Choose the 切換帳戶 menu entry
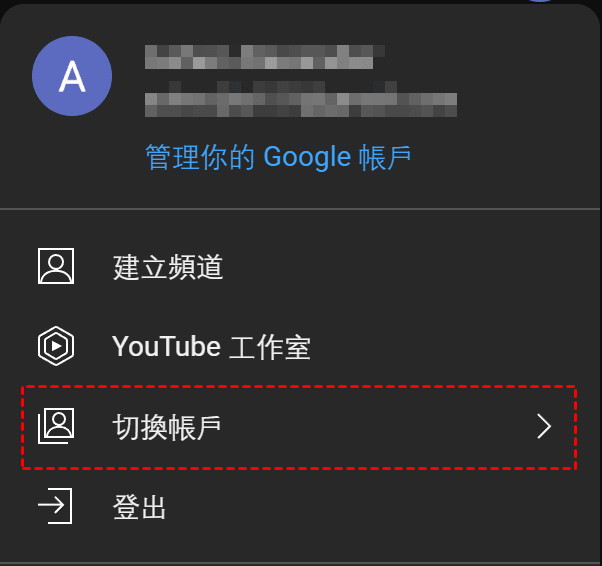 [301, 426]
